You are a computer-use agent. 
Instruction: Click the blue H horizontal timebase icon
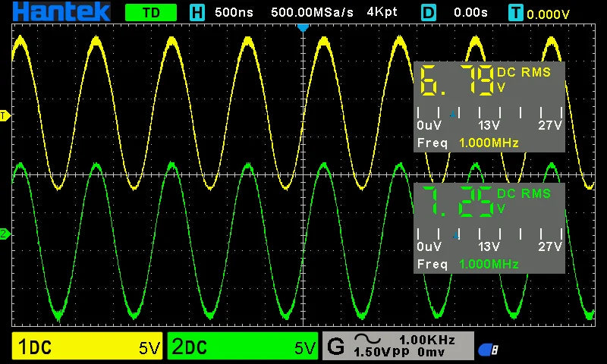[x=197, y=12]
